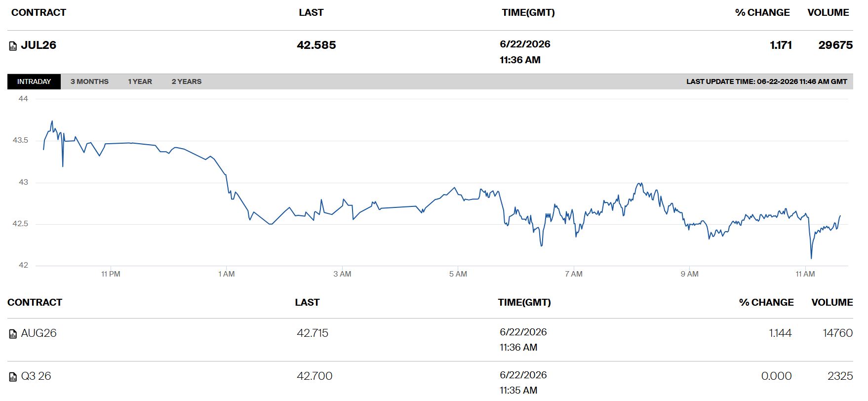Click the 1 AM label on time axis

pos(227,274)
